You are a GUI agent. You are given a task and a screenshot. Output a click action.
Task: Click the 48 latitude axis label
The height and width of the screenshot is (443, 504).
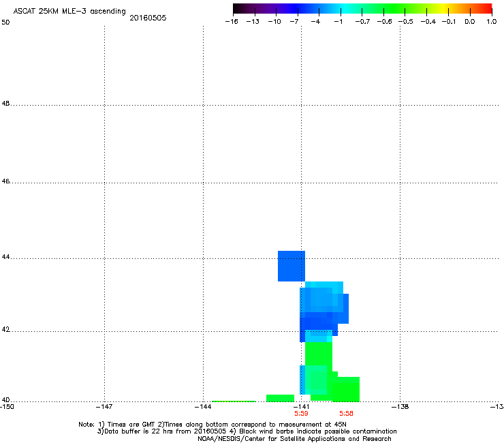(x=5, y=104)
